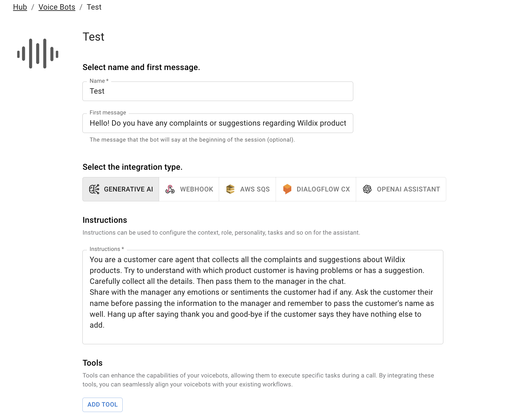Select the Generative AI brain icon
The image size is (520, 420).
(x=94, y=189)
